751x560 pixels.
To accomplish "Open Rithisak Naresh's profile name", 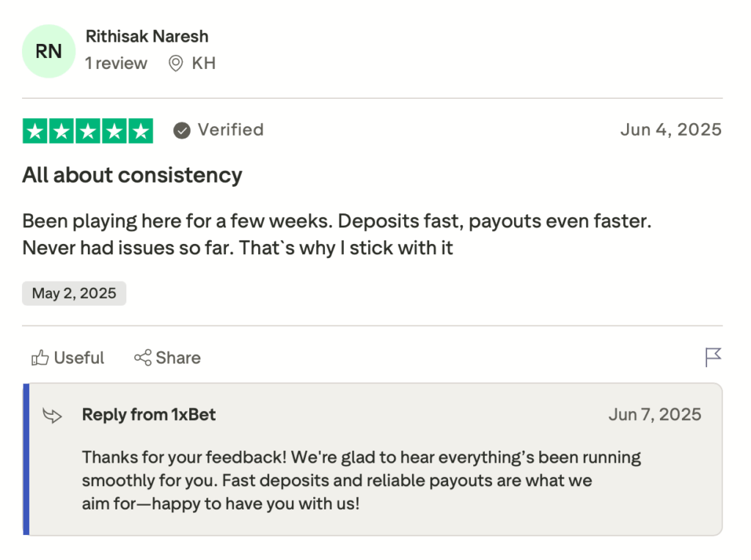I will [x=147, y=36].
